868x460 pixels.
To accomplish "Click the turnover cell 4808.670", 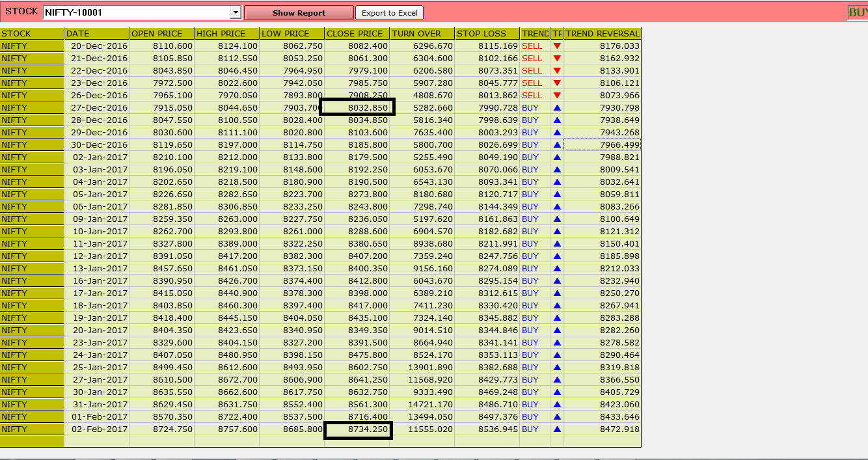I will point(422,96).
